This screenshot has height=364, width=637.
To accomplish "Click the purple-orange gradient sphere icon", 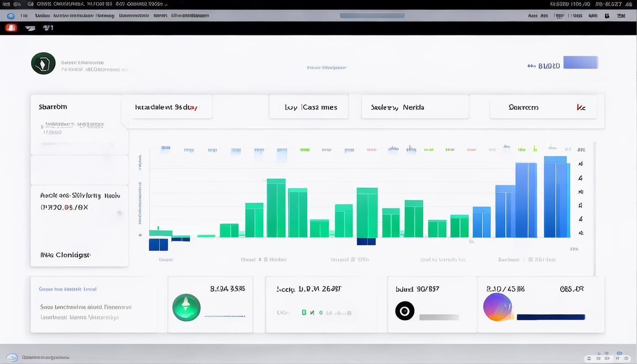I will 497,307.
